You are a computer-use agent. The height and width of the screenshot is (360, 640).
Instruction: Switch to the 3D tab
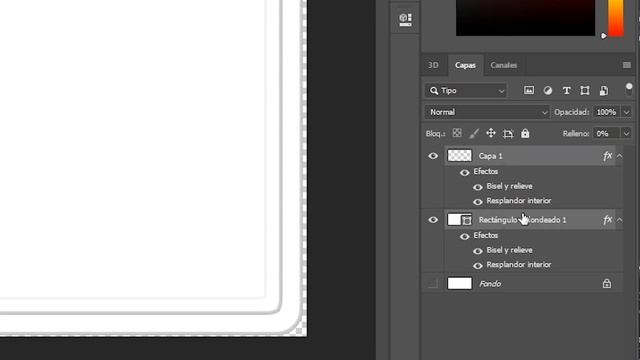pyautogui.click(x=433, y=65)
